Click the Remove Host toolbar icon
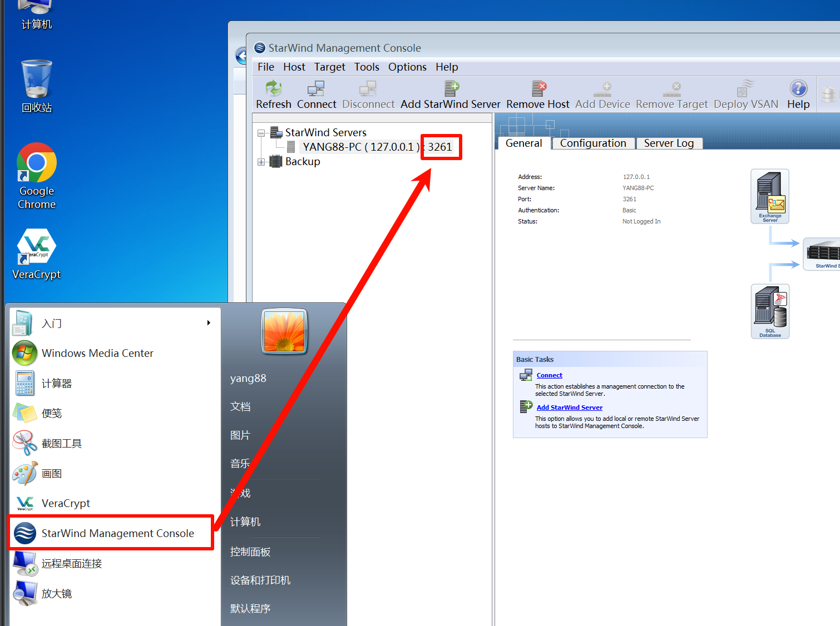 point(538,88)
